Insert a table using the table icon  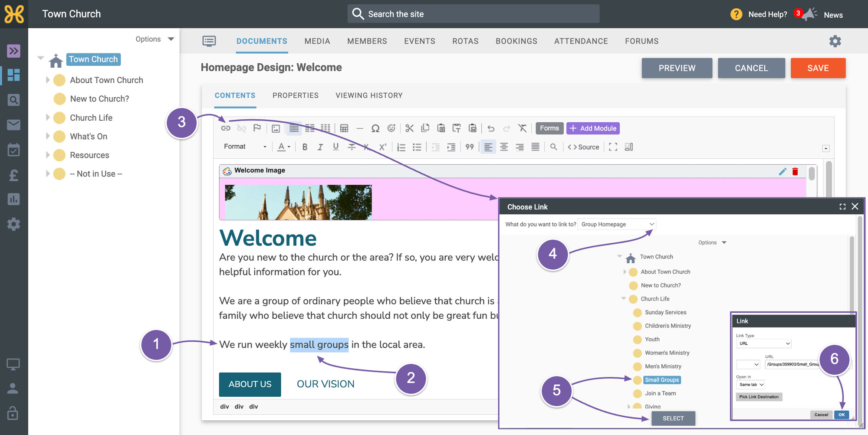tap(344, 128)
